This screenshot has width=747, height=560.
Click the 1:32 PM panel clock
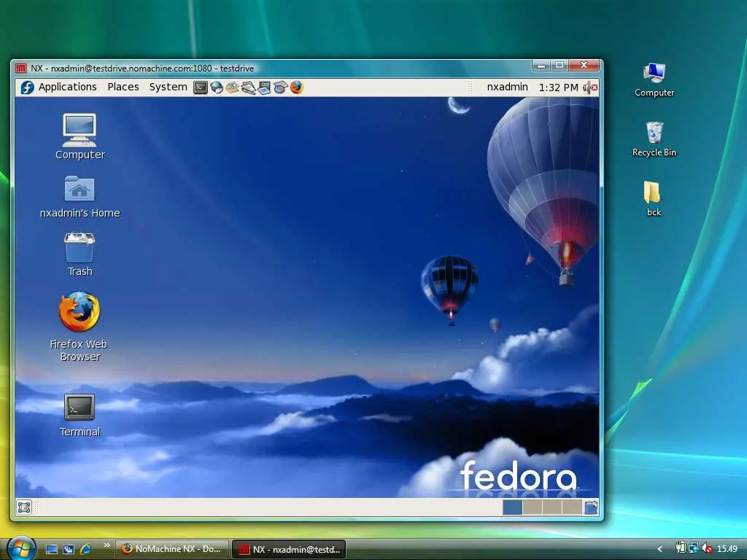pos(558,87)
